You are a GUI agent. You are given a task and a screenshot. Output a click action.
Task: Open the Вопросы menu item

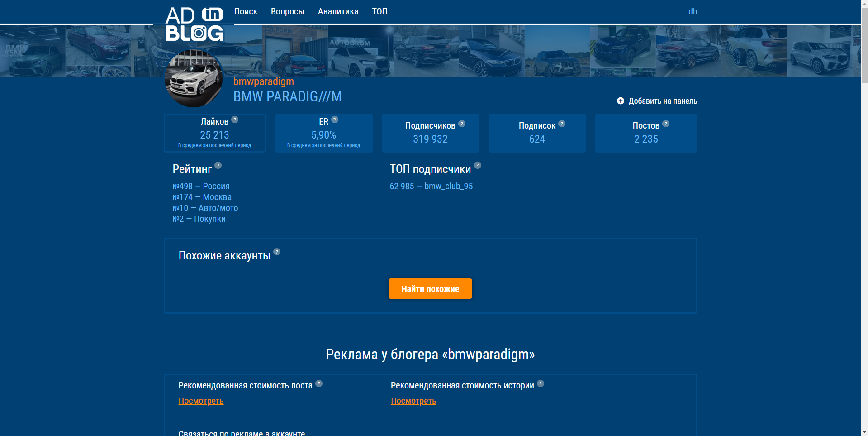pos(287,11)
